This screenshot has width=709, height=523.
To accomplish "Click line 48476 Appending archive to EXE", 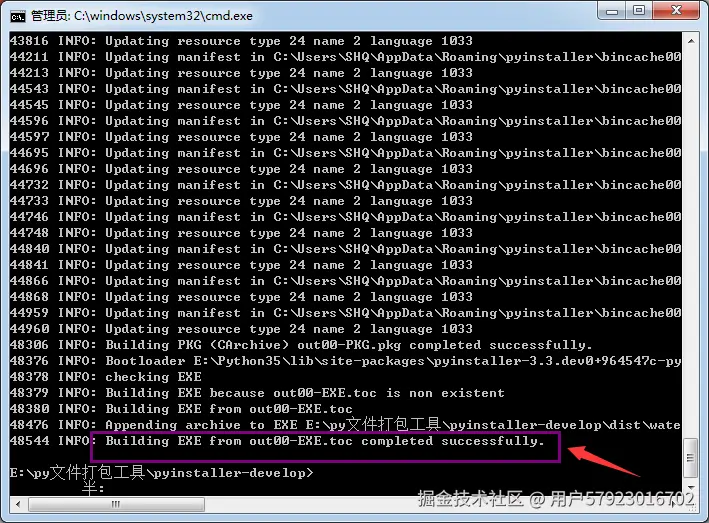I will (345, 425).
